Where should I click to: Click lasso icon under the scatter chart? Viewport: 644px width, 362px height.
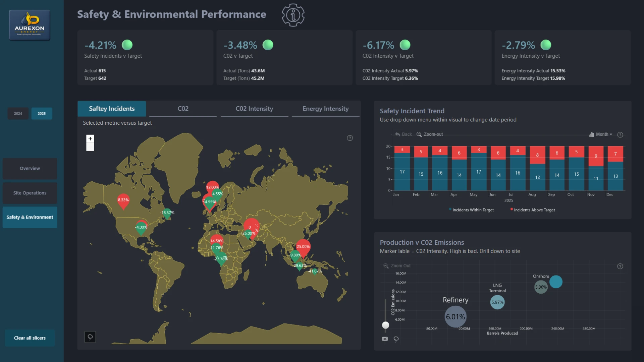[396, 339]
